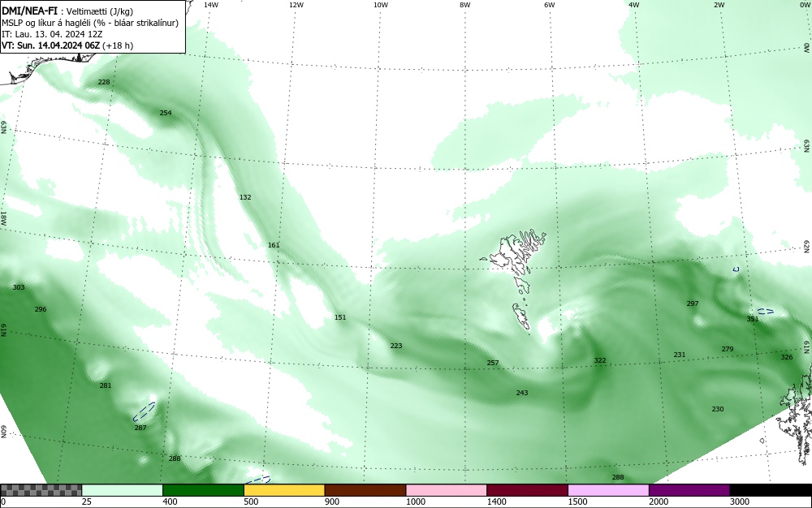Viewport: 812px width, 508px height.
Task: Click the '12W' longitude label
Action: tap(296, 5)
